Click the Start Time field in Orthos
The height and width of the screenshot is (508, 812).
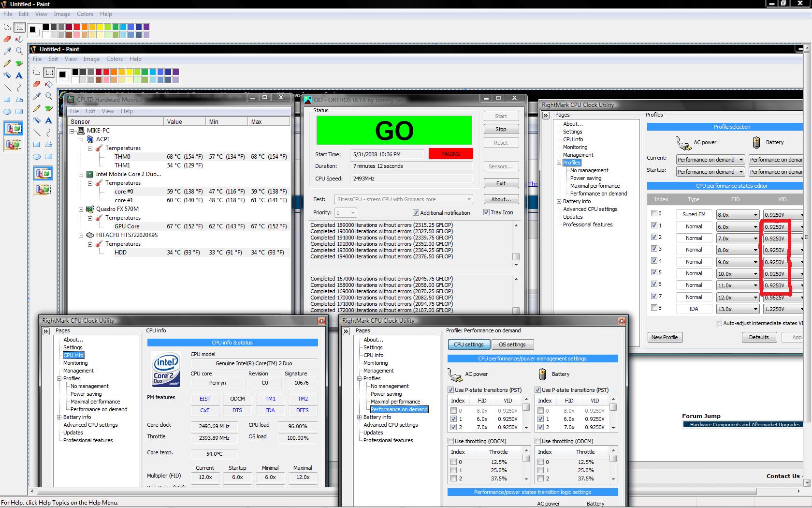(x=388, y=154)
